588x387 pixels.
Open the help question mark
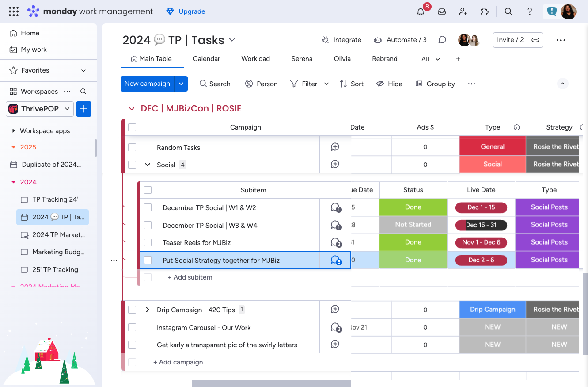(x=530, y=12)
